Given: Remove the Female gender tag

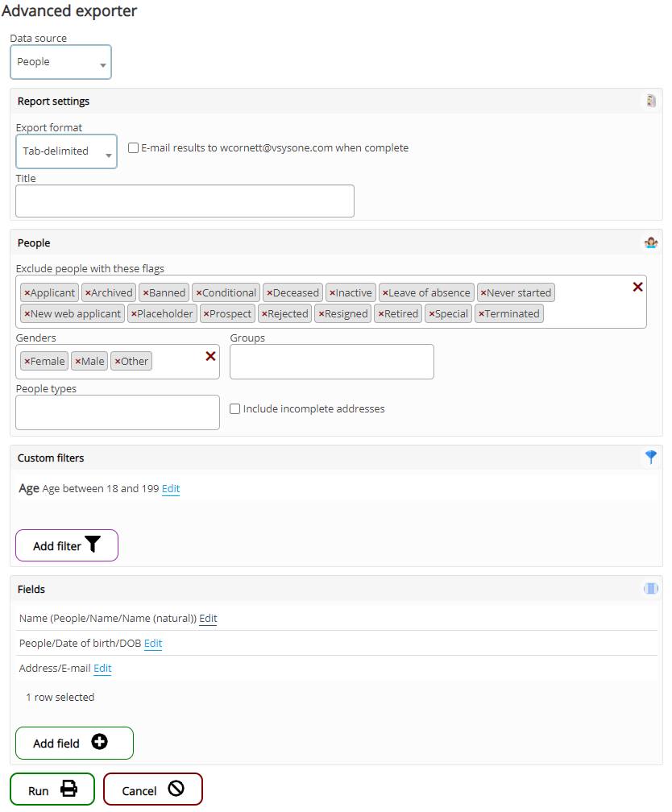Looking at the screenshot, I should click(x=27, y=362).
